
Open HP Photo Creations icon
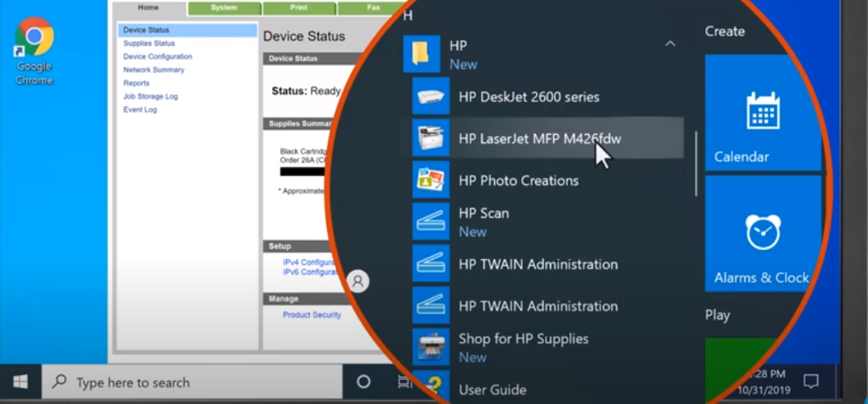click(x=431, y=180)
